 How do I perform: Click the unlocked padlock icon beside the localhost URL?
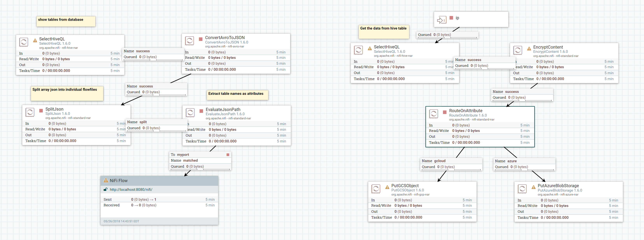coord(105,189)
